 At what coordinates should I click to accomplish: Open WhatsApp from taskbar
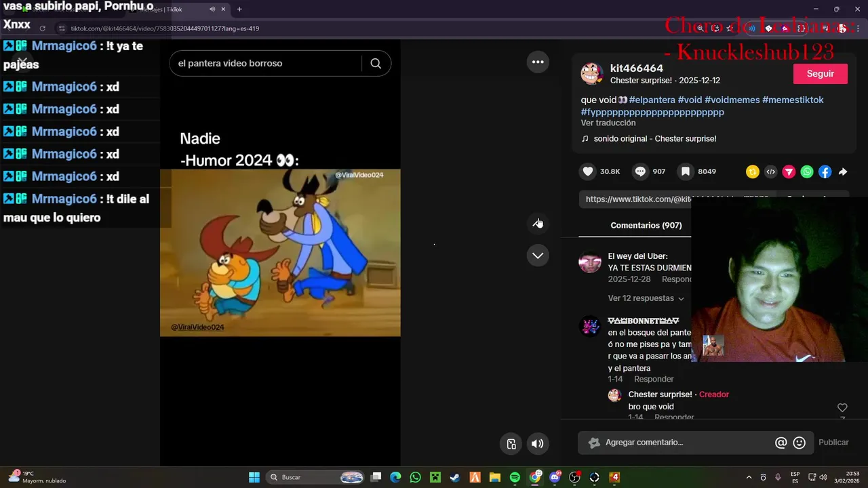point(415,477)
